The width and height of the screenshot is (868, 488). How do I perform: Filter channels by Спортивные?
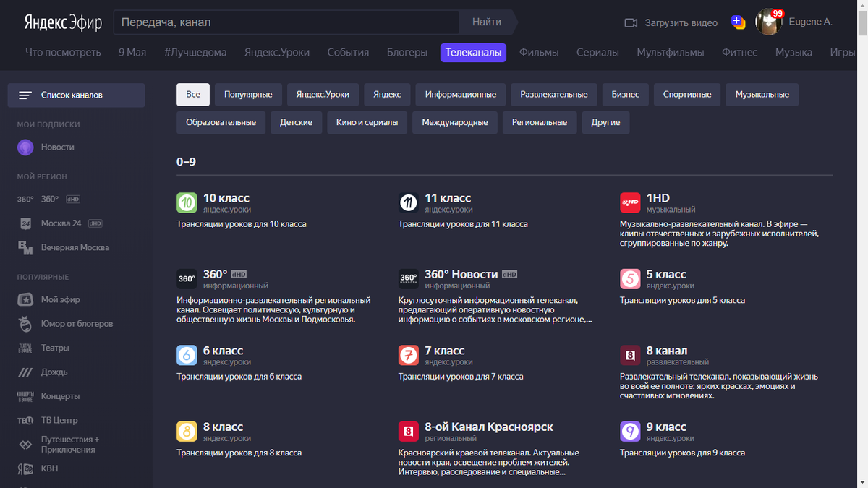tap(687, 95)
